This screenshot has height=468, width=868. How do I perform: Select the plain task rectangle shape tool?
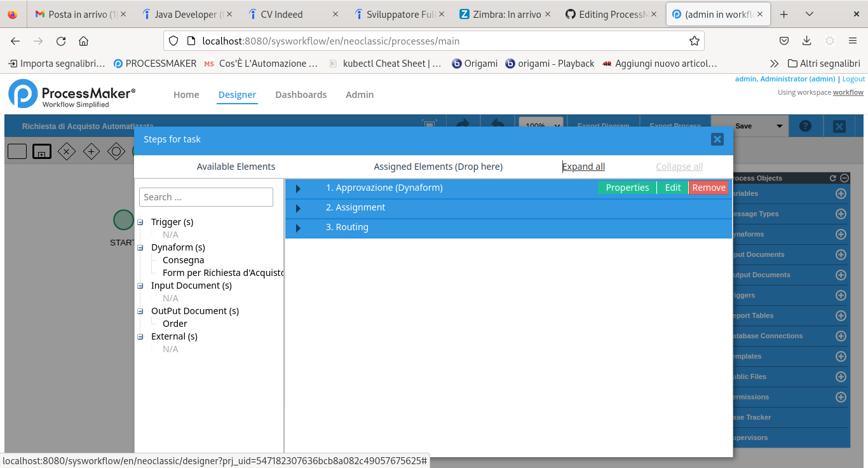17,151
